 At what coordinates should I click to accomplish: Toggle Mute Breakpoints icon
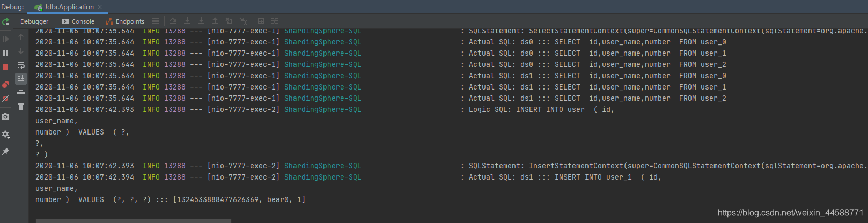coord(5,99)
